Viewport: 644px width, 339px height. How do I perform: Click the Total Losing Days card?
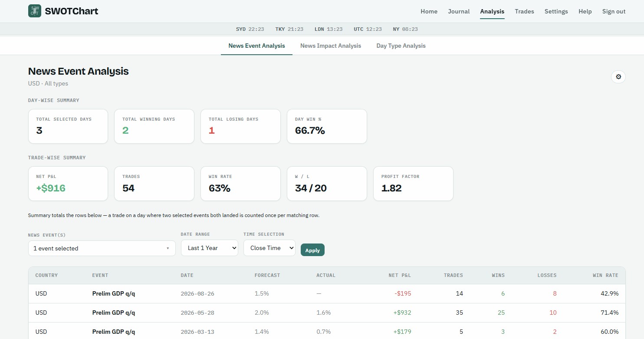coord(240,126)
